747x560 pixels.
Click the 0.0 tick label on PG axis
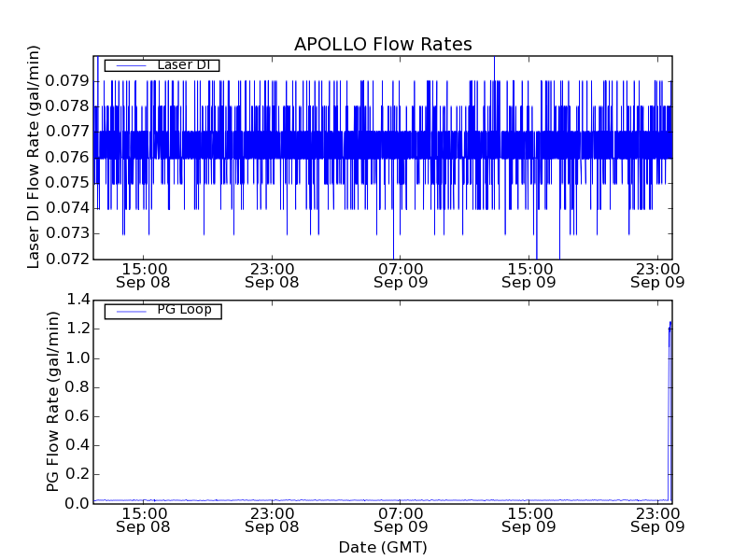(x=78, y=504)
